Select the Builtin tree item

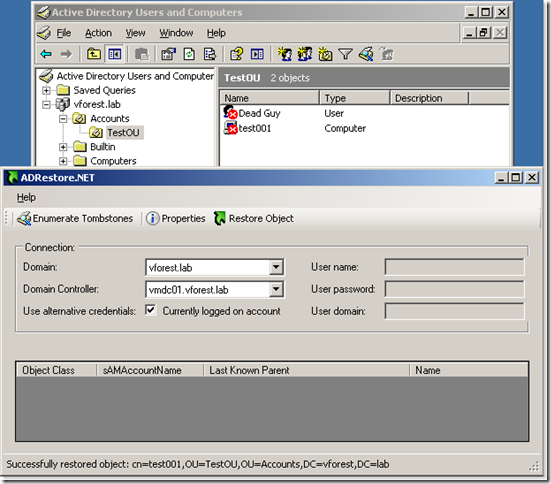pyautogui.click(x=103, y=147)
